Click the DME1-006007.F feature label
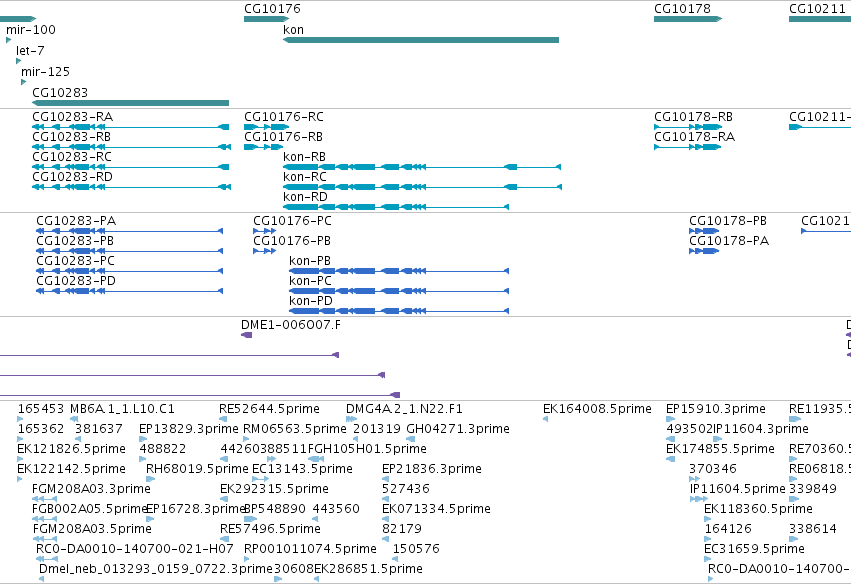Screen dimensions: 851x584 (x=291, y=325)
